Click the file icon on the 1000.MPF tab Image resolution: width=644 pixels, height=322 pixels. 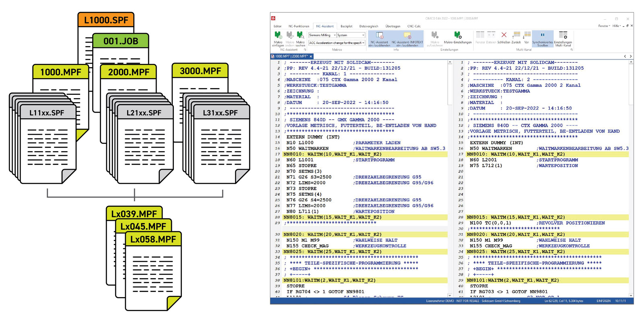click(x=273, y=56)
